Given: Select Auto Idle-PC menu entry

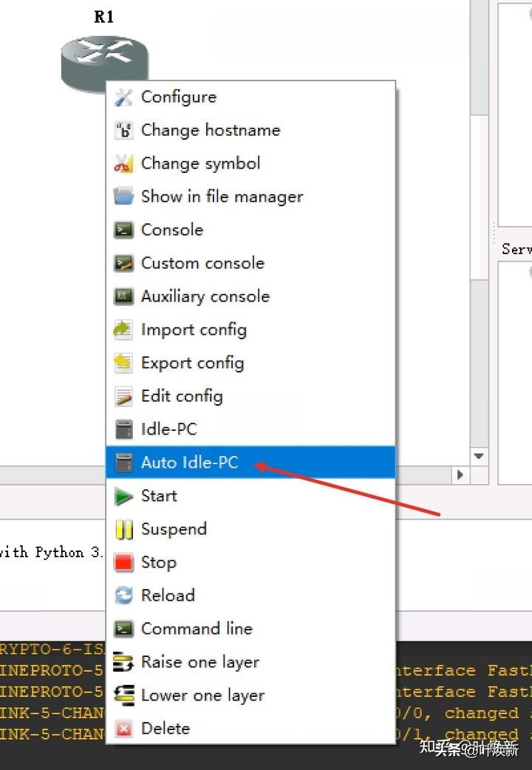Looking at the screenshot, I should pos(250,462).
